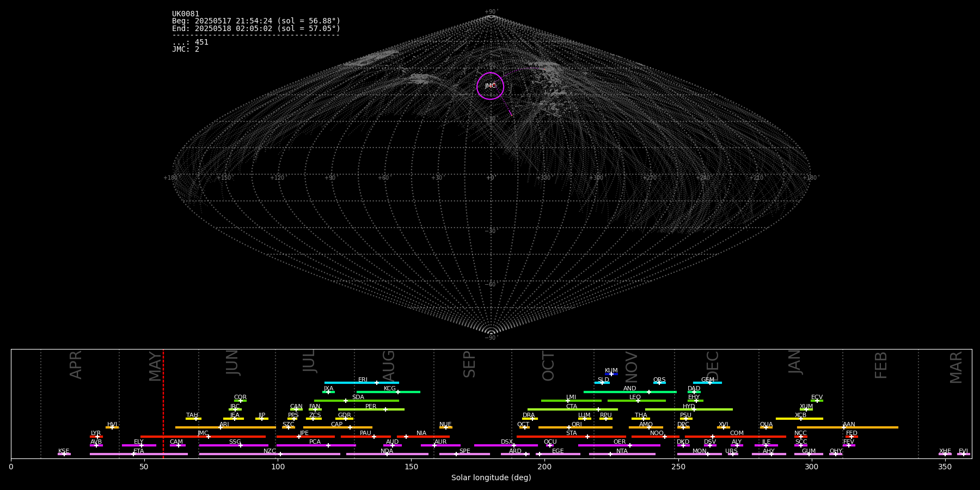Click the JMC label in the shower timeline
The image size is (980, 490).
point(203,433)
